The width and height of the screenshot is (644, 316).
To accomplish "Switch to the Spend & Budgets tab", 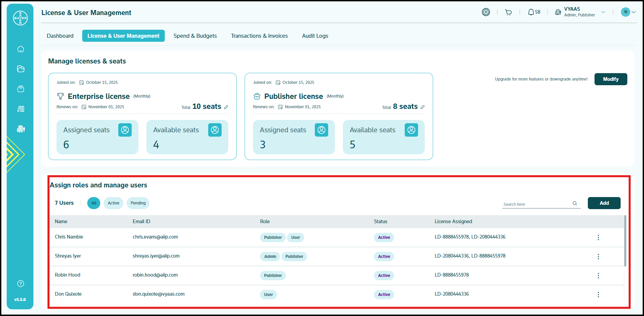I will pyautogui.click(x=195, y=36).
